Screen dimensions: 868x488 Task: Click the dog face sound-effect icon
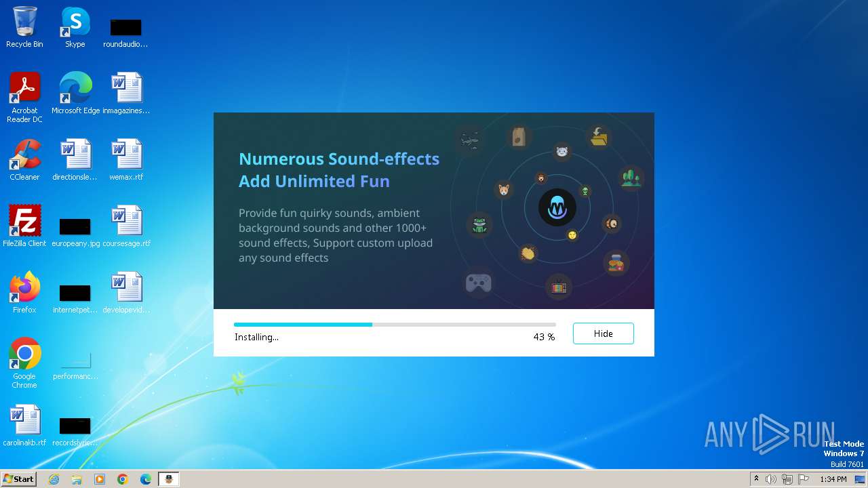504,189
